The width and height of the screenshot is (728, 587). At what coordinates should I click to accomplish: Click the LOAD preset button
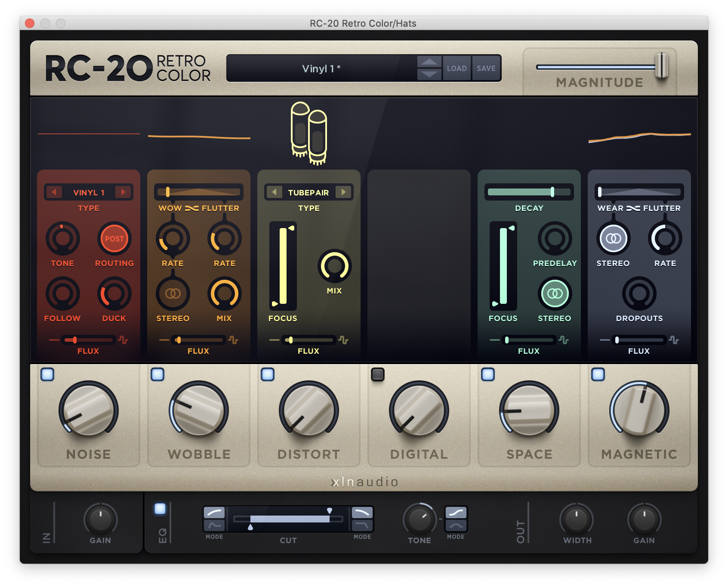[x=457, y=68]
